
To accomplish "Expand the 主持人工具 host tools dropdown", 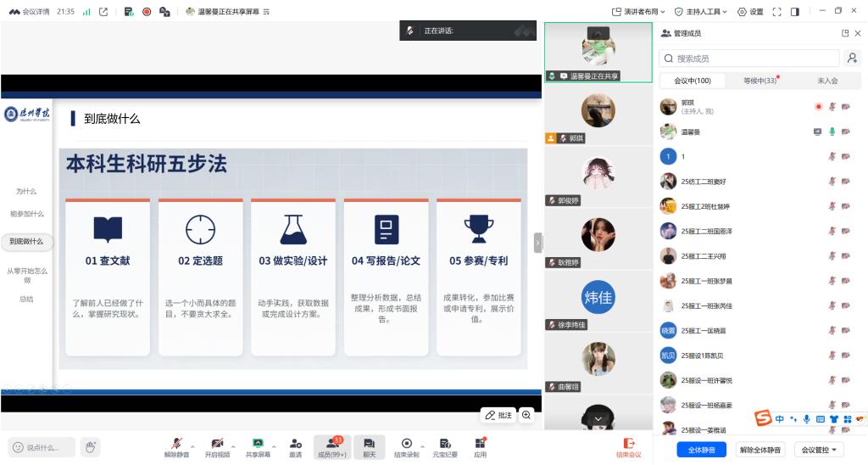I will 701,12.
